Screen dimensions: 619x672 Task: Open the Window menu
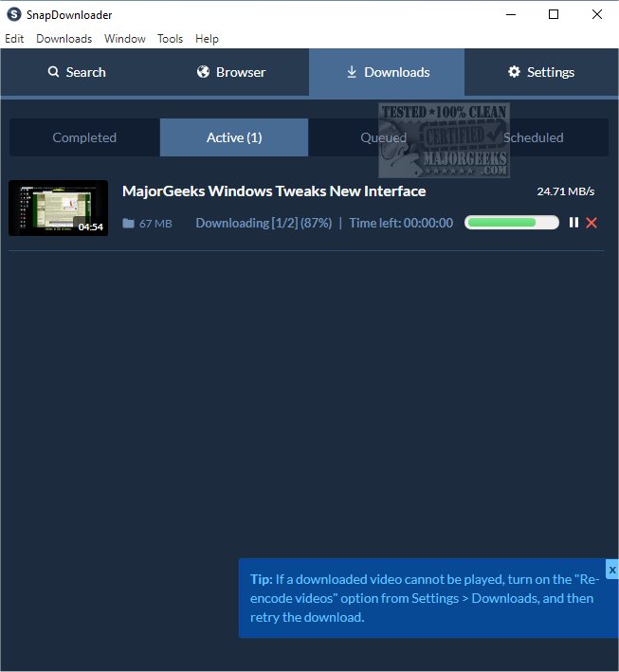(x=125, y=39)
